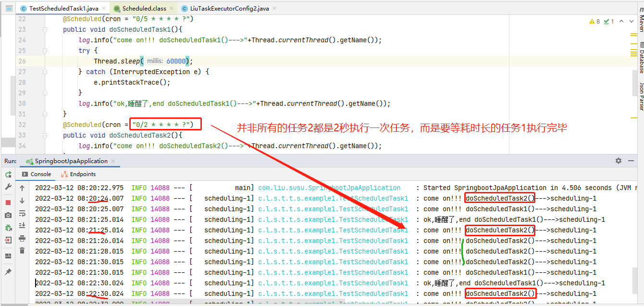Viewport: 644px width, 306px height.
Task: Collapse the doScheduledTask2 method fold
Action: pyautogui.click(x=44, y=136)
